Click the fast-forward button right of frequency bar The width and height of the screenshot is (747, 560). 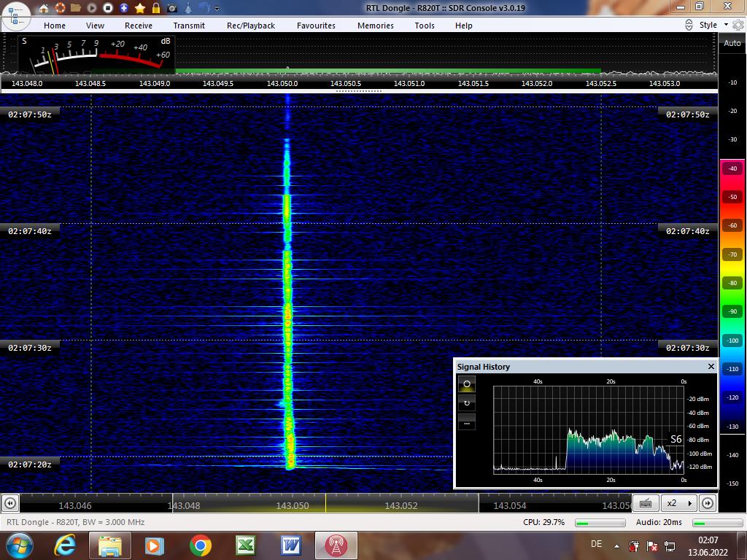[x=708, y=503]
